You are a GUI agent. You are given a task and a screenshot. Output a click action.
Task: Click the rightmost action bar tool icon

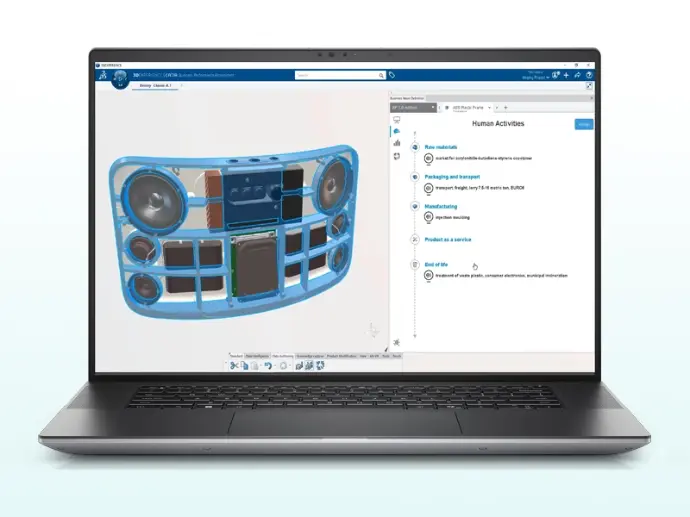[x=320, y=366]
